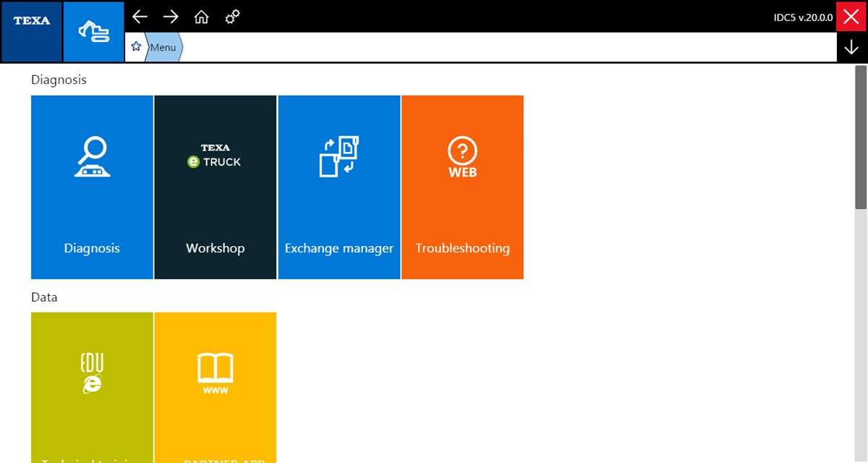This screenshot has width=868, height=463.
Task: Open settings via the gears icon
Action: coord(232,17)
